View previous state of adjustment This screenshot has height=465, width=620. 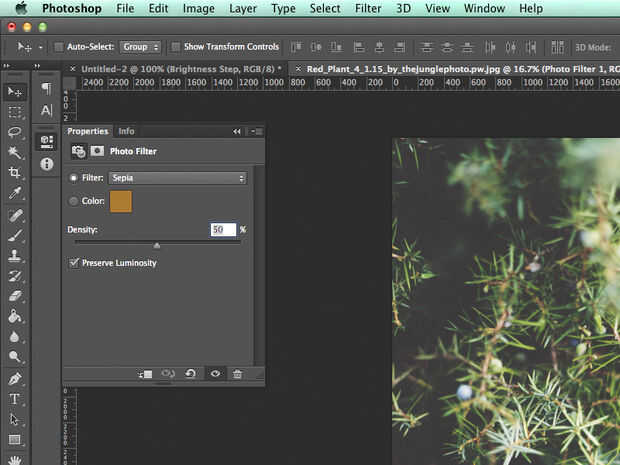(x=168, y=374)
